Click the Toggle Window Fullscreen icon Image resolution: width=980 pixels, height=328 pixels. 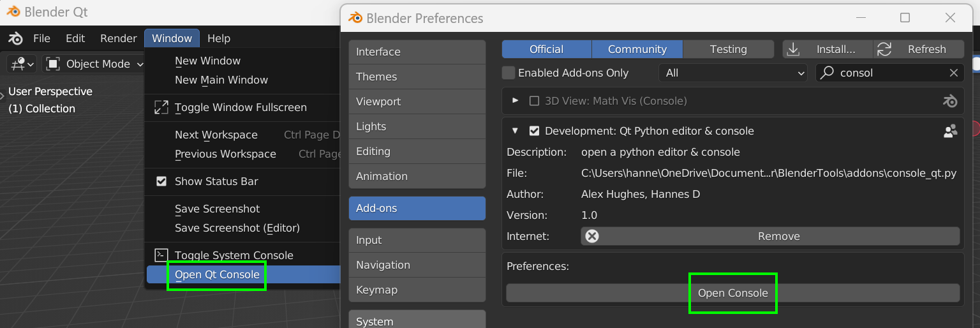161,107
